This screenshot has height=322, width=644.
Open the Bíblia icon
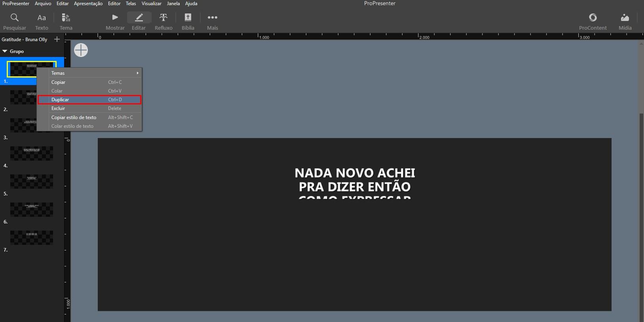point(188,17)
